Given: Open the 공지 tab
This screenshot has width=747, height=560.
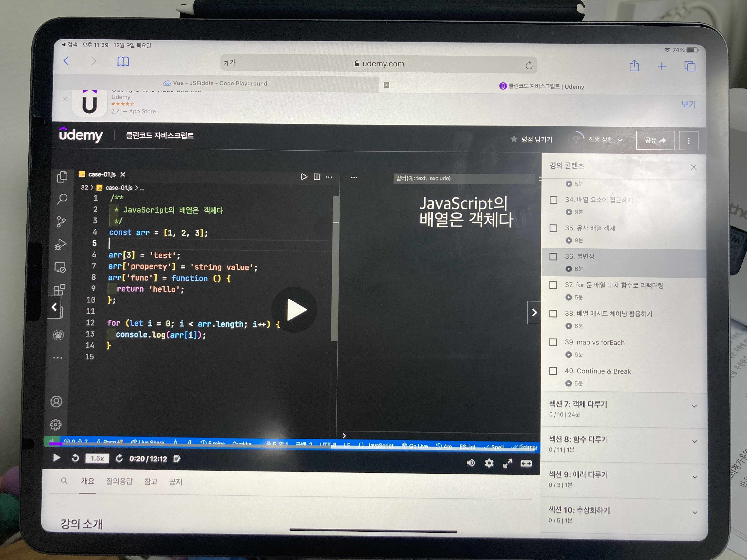Looking at the screenshot, I should point(175,482).
